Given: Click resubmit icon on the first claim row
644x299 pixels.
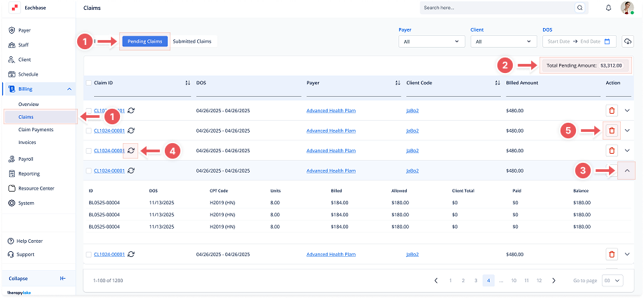Looking at the screenshot, I should pos(131,111).
